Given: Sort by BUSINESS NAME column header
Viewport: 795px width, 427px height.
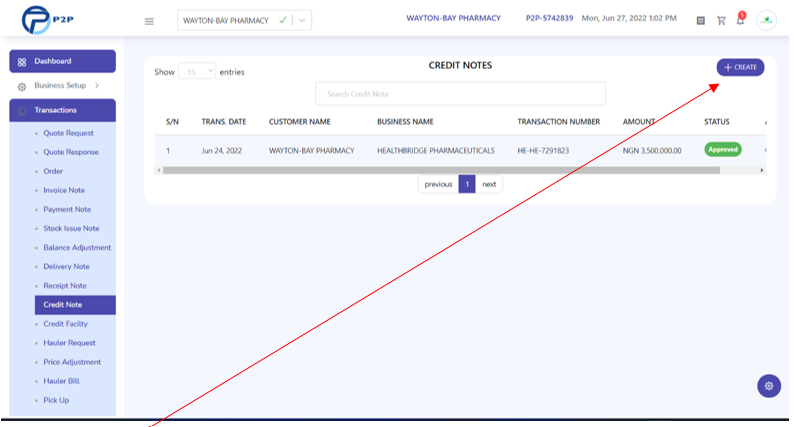Looking at the screenshot, I should point(405,122).
